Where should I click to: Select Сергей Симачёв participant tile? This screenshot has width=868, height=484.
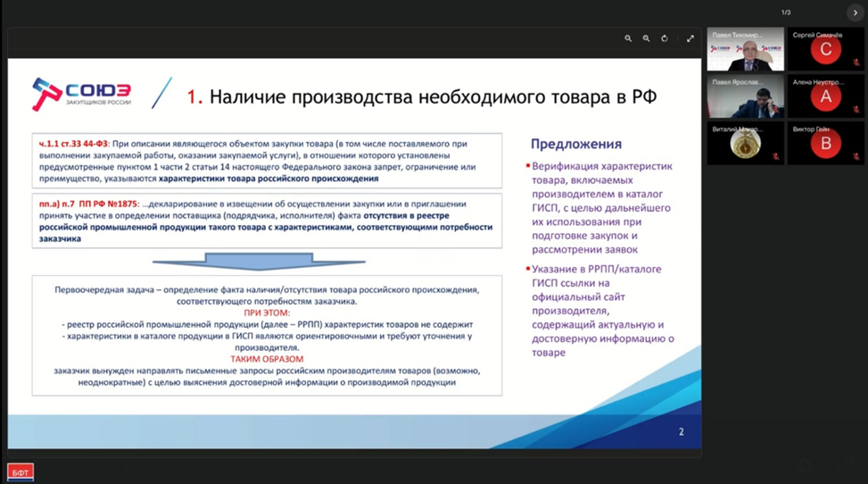point(825,49)
